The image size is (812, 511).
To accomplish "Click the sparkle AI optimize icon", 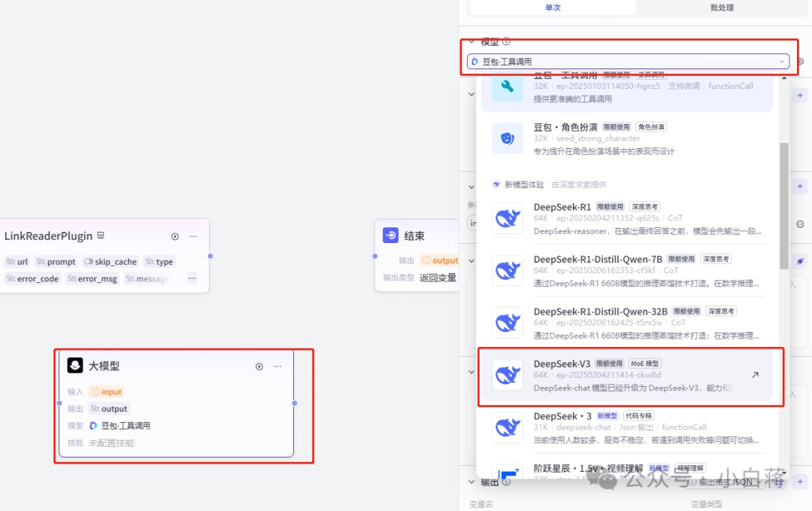I will pos(800,261).
